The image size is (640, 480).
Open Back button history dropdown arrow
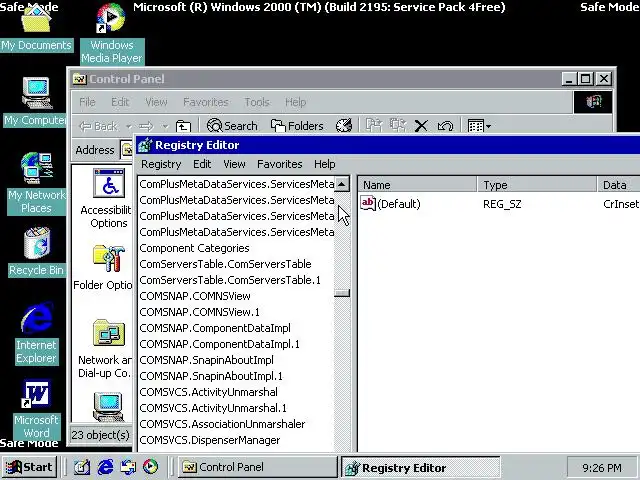[129, 127]
